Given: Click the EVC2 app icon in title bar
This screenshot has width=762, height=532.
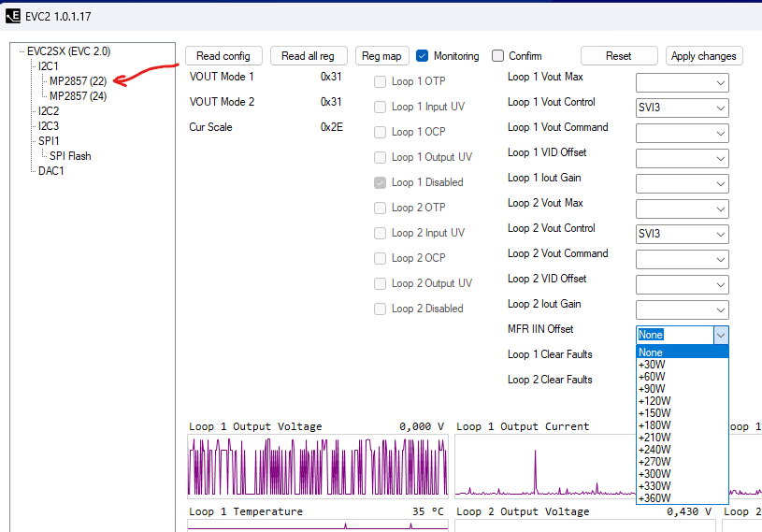Looking at the screenshot, I should tap(13, 16).
